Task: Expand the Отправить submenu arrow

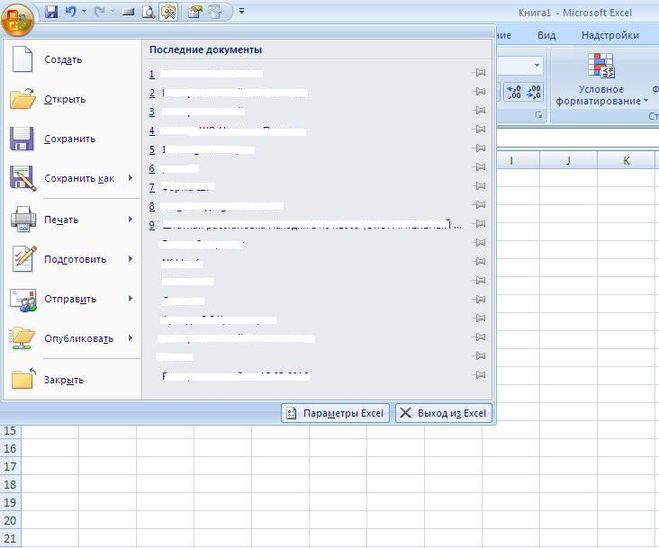Action: click(131, 298)
